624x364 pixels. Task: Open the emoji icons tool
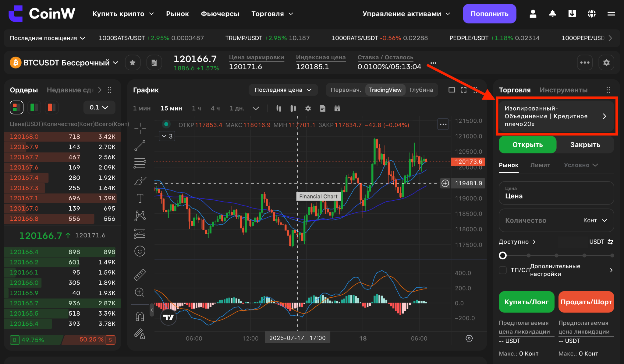point(140,251)
